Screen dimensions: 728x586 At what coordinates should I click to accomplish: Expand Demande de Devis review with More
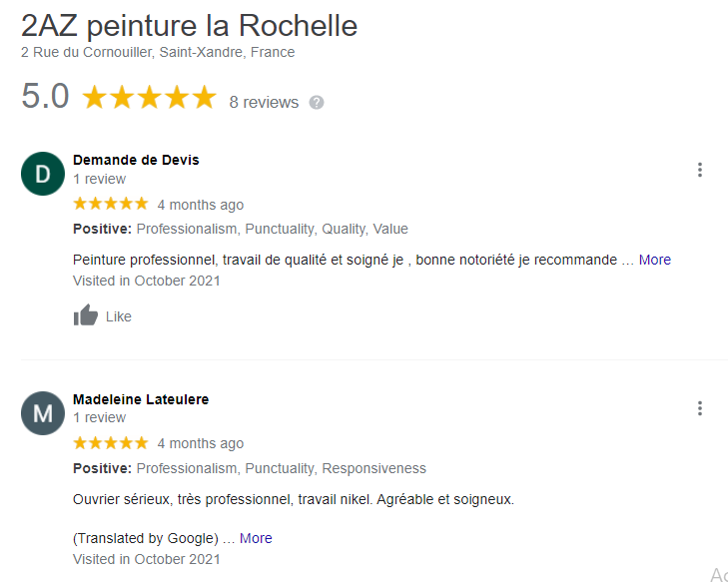coord(655,260)
